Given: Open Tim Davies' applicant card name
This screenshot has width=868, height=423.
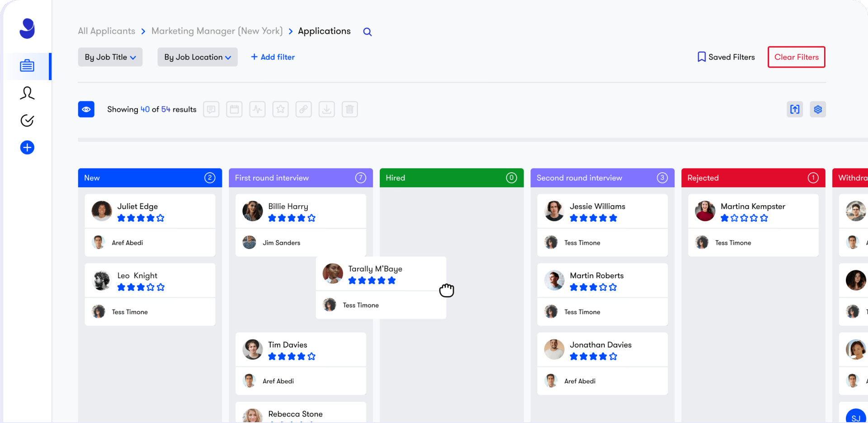Looking at the screenshot, I should [x=288, y=345].
